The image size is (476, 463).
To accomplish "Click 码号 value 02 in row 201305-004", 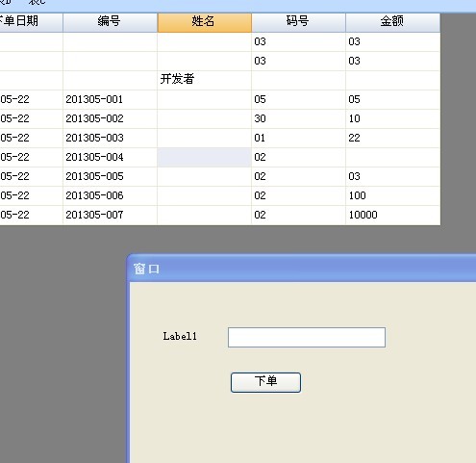I will (298, 157).
